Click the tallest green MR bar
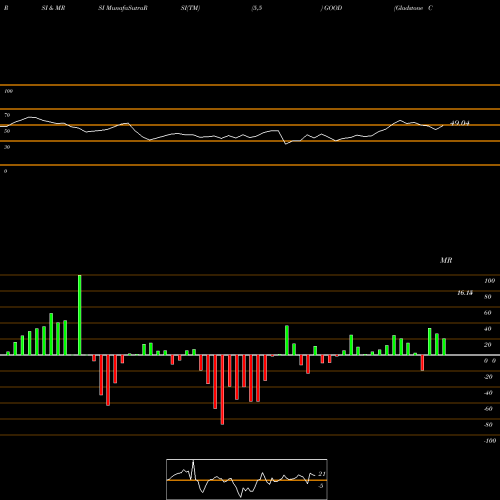 click(x=80, y=315)
